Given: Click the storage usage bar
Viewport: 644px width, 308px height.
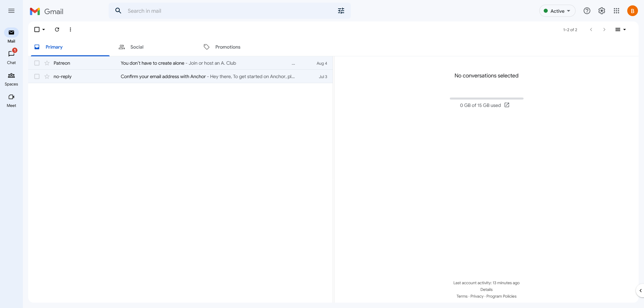Looking at the screenshot, I should click(x=486, y=98).
